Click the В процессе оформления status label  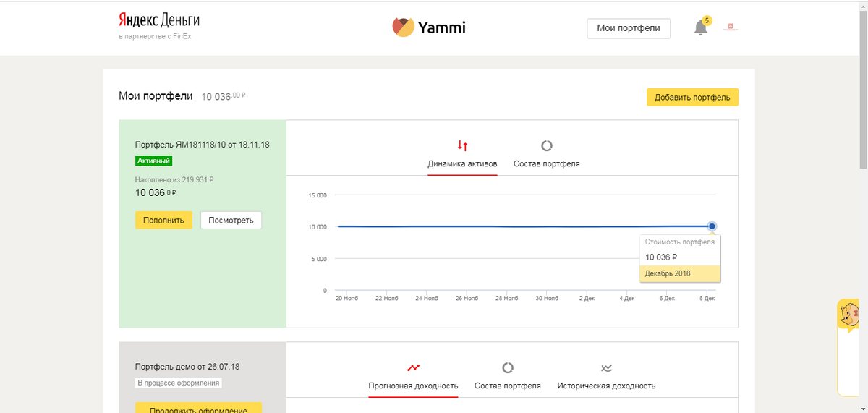pos(179,383)
